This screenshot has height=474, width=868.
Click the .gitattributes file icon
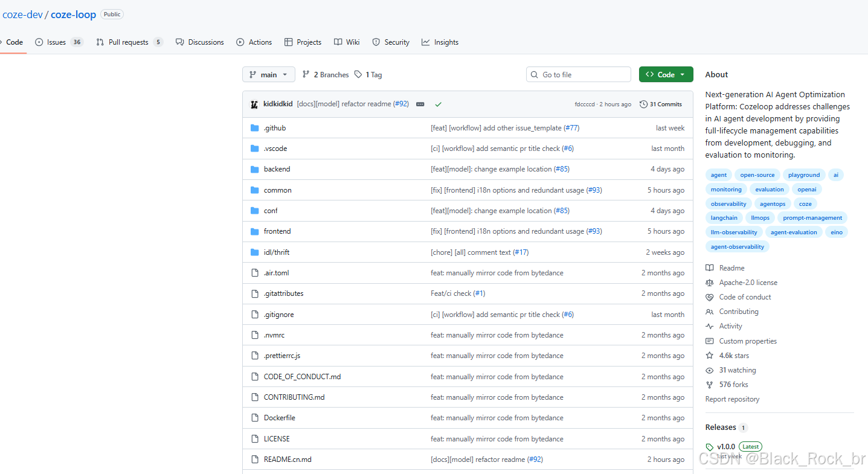click(x=255, y=293)
